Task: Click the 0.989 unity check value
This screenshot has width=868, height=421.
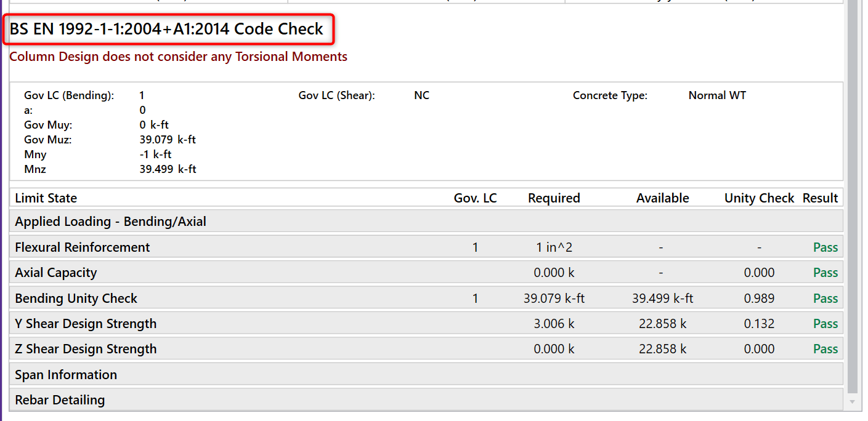Action: click(759, 299)
